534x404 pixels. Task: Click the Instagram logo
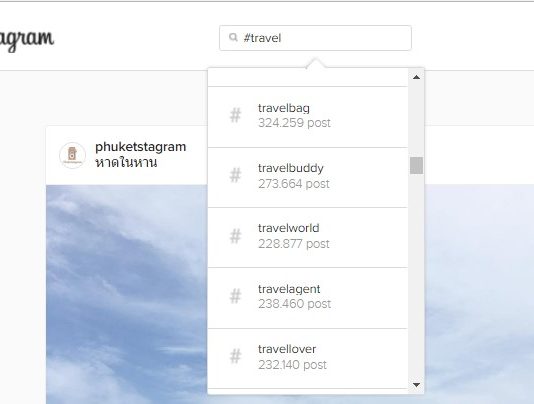(x=27, y=40)
